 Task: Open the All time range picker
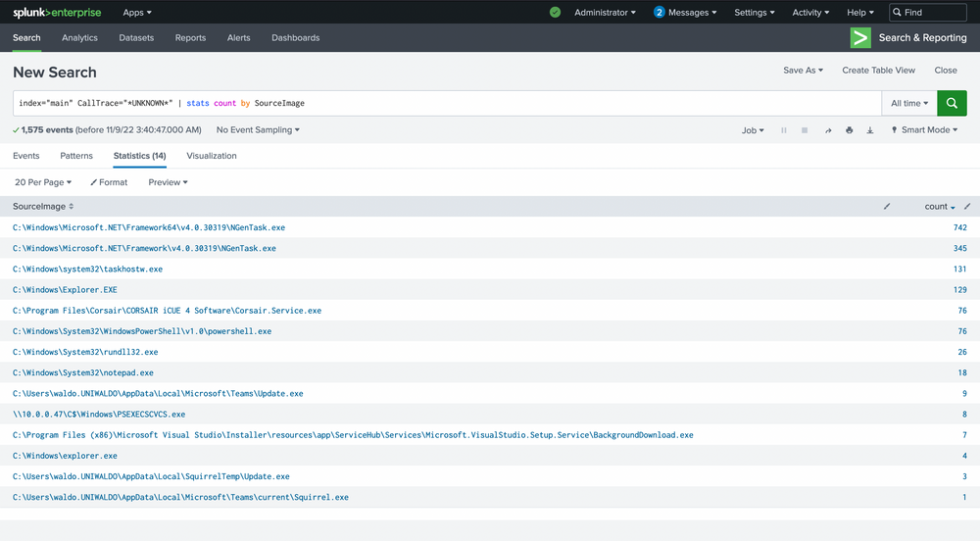tap(908, 103)
